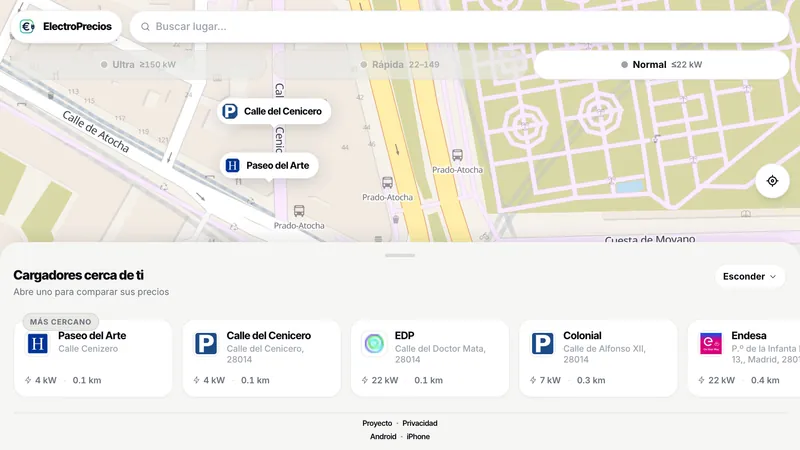Click the Prado-Atocha bus stop icon on Calle de Atocha

299,211
